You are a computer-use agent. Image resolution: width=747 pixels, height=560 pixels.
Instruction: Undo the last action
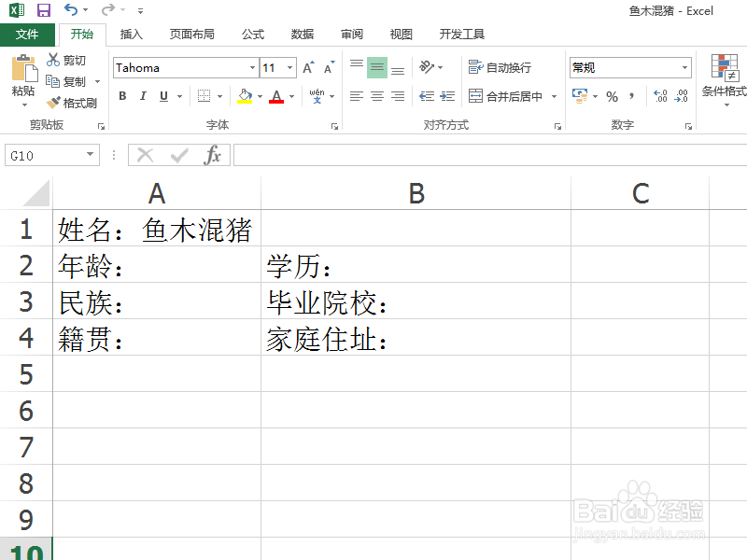(x=71, y=9)
